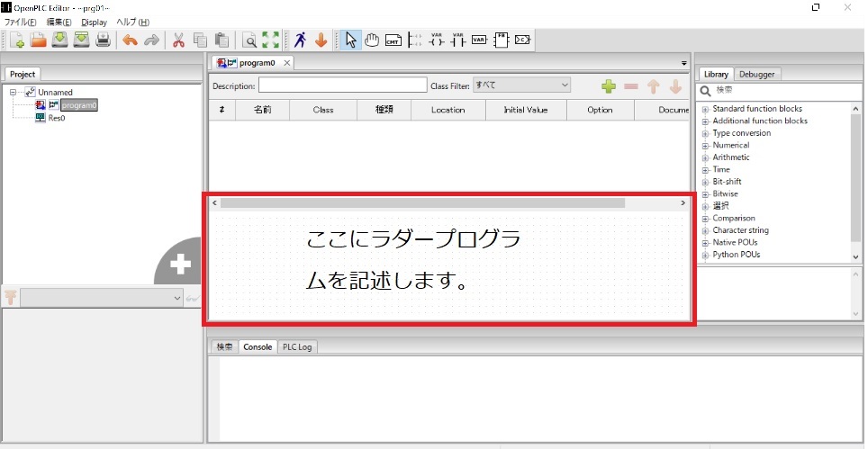The width and height of the screenshot is (868, 449).
Task: Click the editor horizontal scrollbar thumb
Action: coord(422,203)
